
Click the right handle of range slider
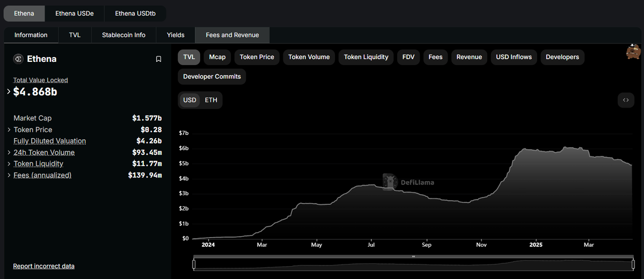click(x=632, y=264)
